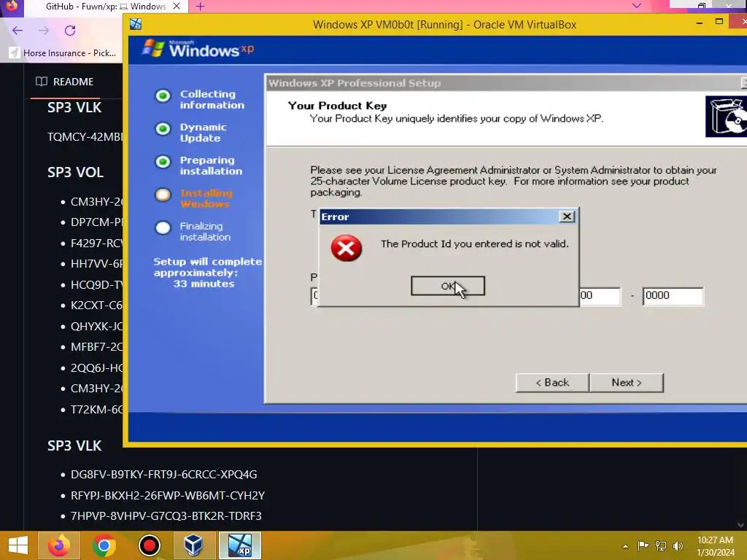
Task: Close the Error dialog with its X
Action: point(566,217)
